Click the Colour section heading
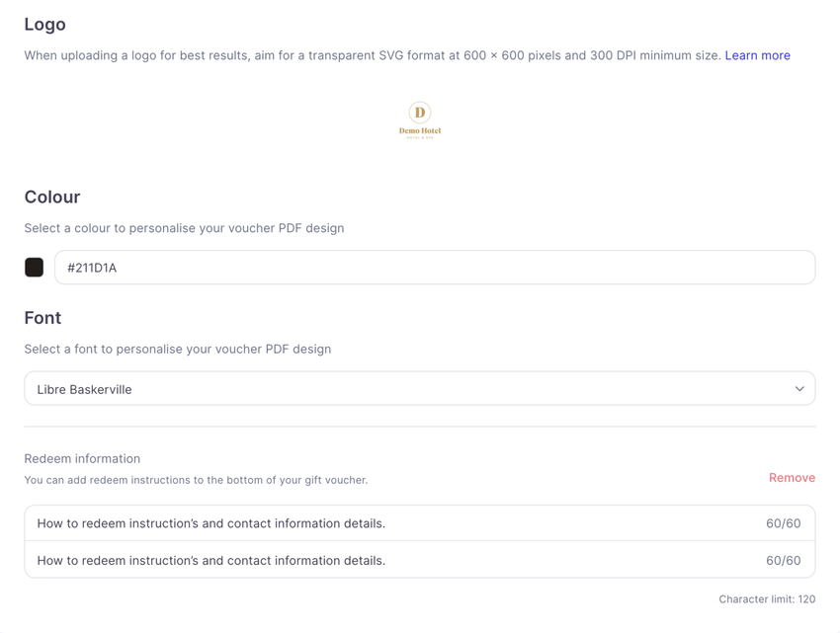The image size is (840, 633). (52, 198)
